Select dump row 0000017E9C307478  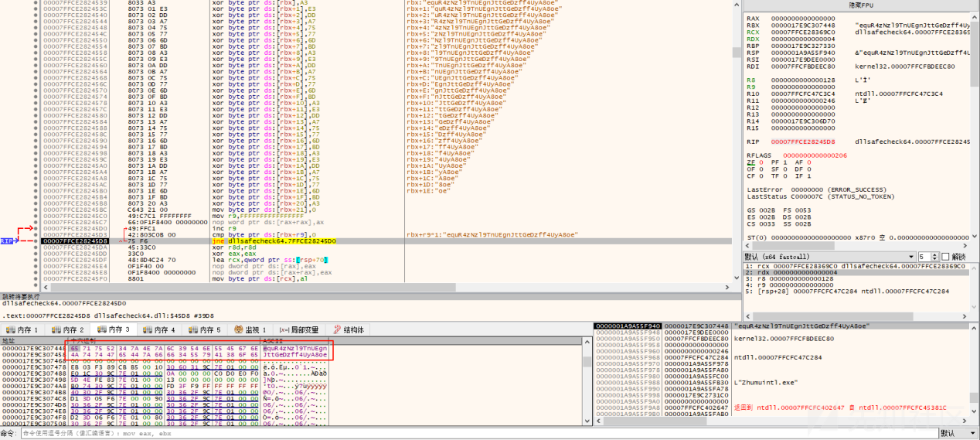pos(164,367)
